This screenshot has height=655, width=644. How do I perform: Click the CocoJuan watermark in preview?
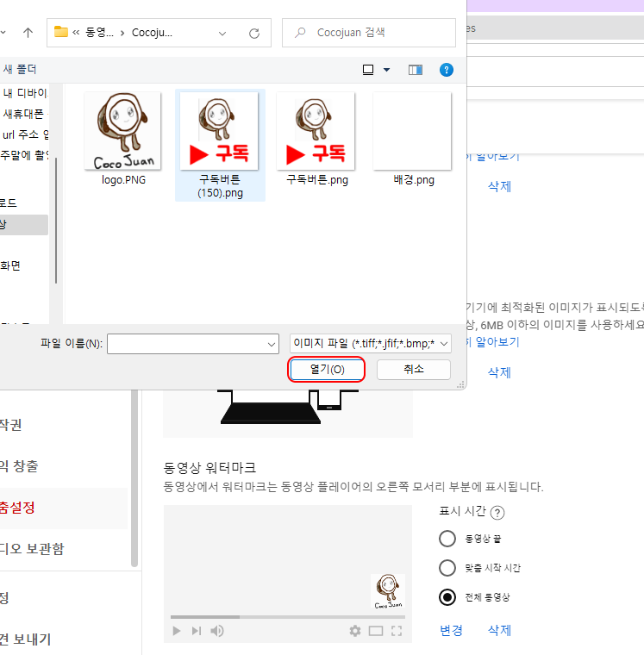tap(388, 591)
